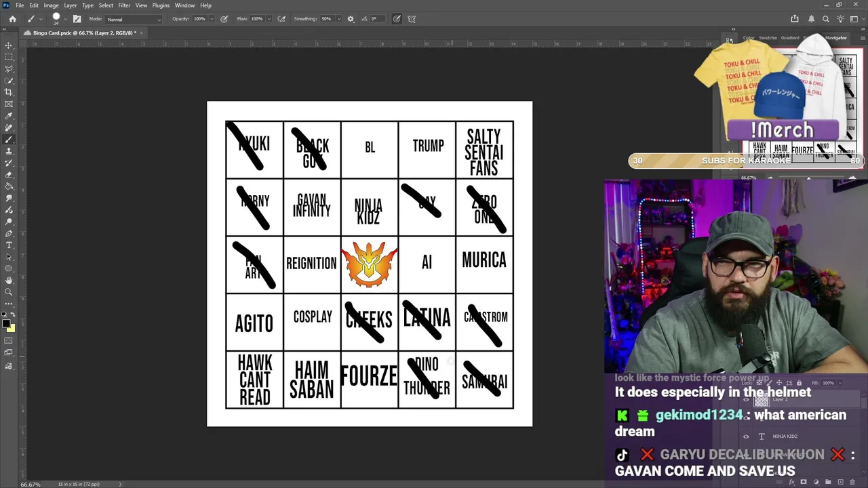The width and height of the screenshot is (868, 488).
Task: Select the Clone Stamp tool
Action: tap(9, 151)
